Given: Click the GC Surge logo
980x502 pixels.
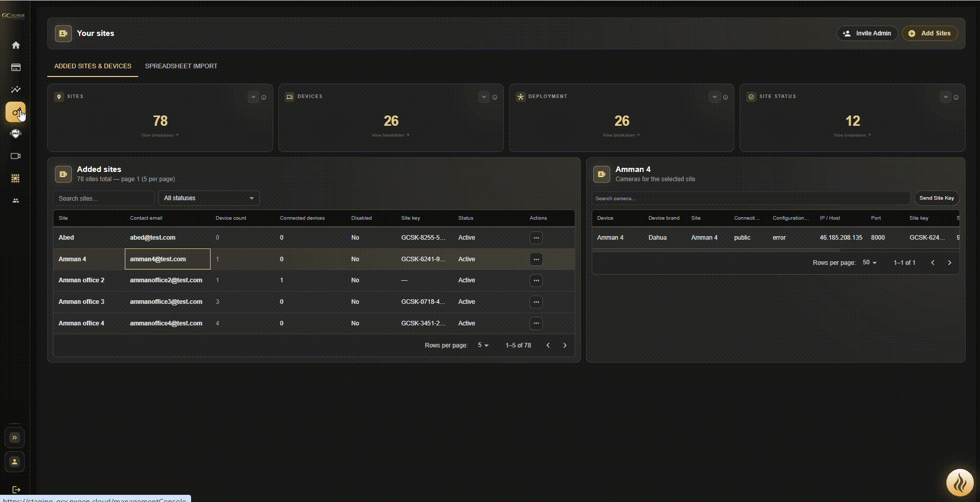Looking at the screenshot, I should pos(13,15).
